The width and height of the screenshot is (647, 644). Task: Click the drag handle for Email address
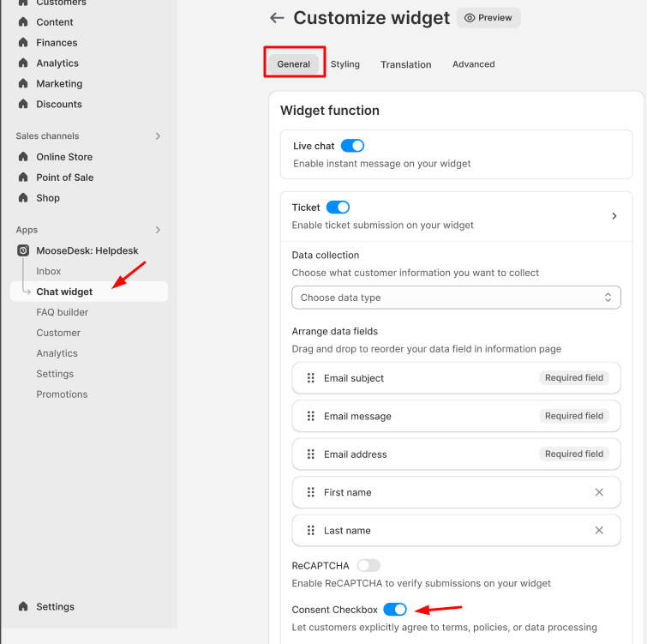pyautogui.click(x=311, y=454)
